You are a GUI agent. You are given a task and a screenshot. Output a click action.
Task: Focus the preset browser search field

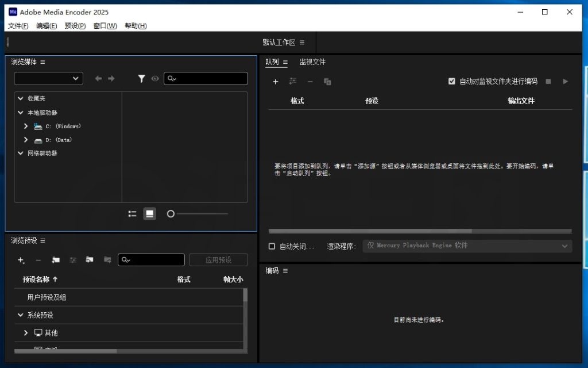pos(151,260)
